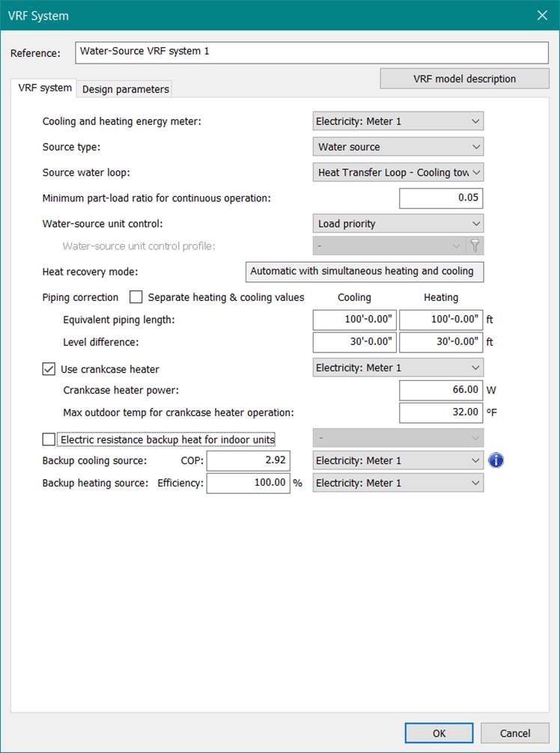Switch to the Design parameters tab

click(126, 89)
